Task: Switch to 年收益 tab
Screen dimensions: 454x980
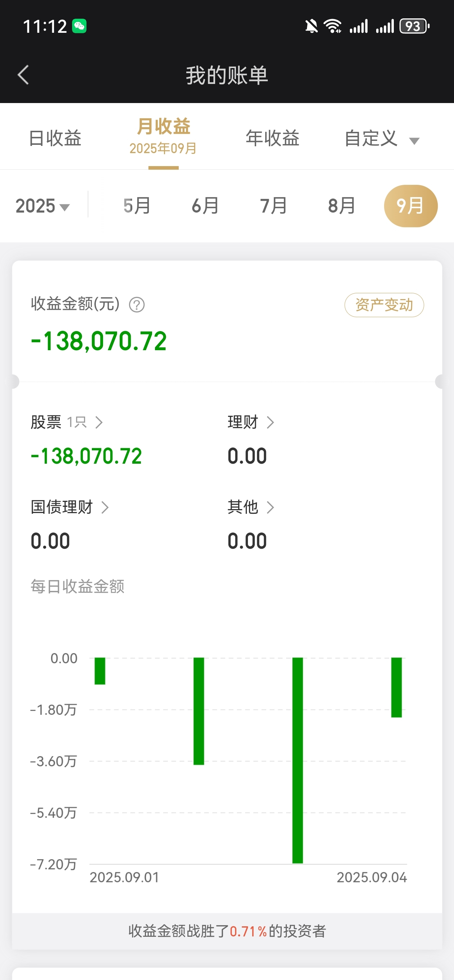Action: tap(272, 138)
